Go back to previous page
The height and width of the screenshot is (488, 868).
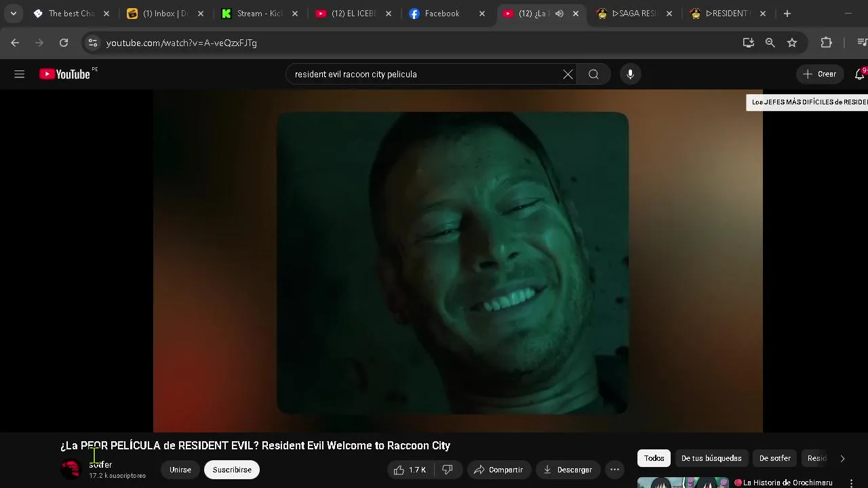[15, 43]
